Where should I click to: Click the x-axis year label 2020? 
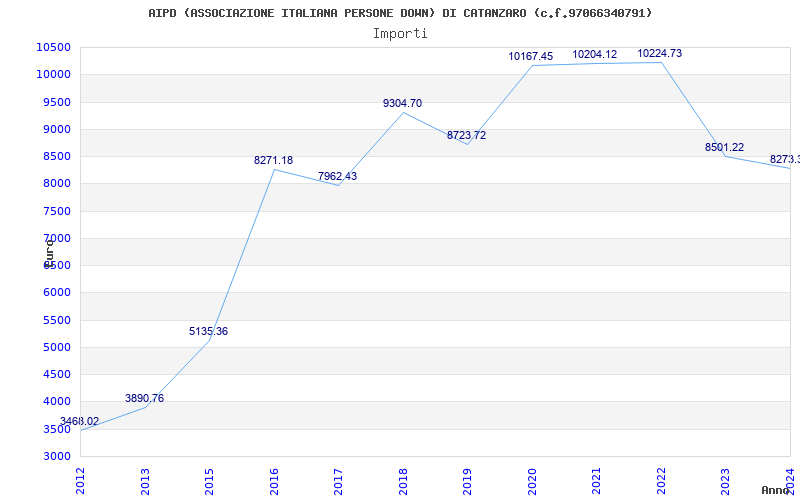532,482
